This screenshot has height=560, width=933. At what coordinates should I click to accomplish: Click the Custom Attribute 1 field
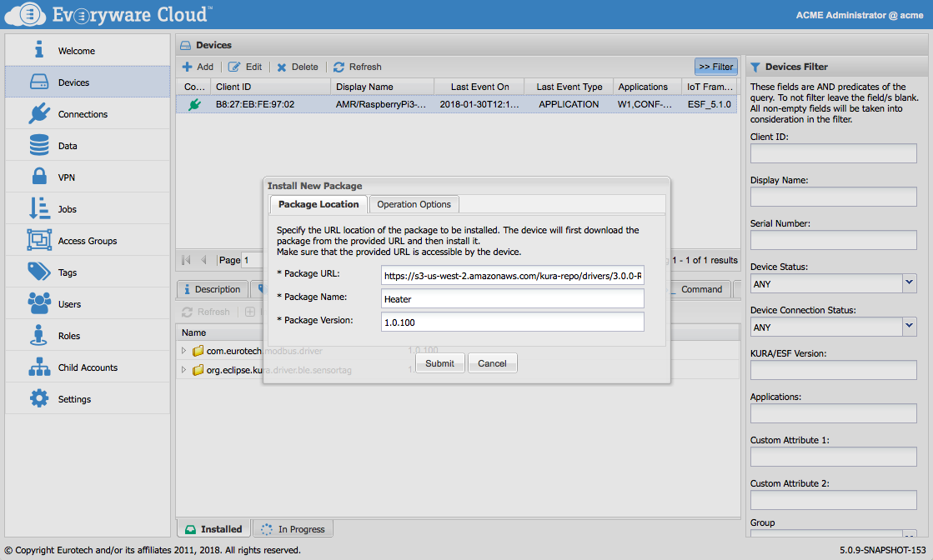tap(833, 457)
